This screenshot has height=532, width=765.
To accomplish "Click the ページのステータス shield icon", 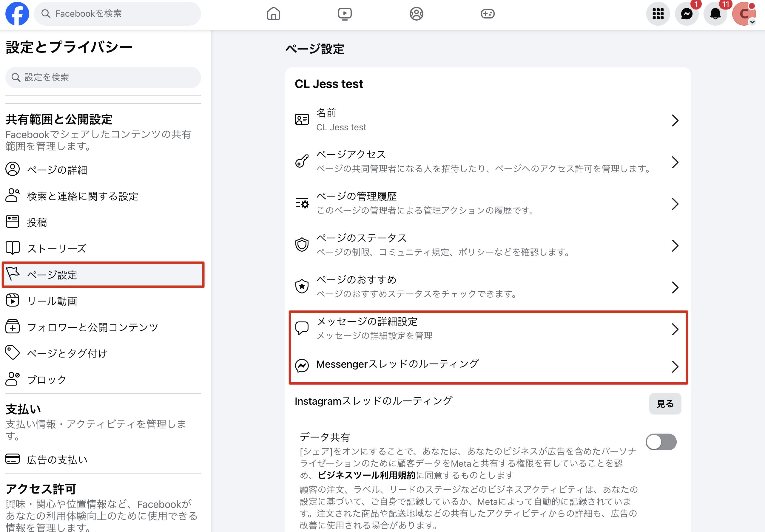I will click(302, 245).
